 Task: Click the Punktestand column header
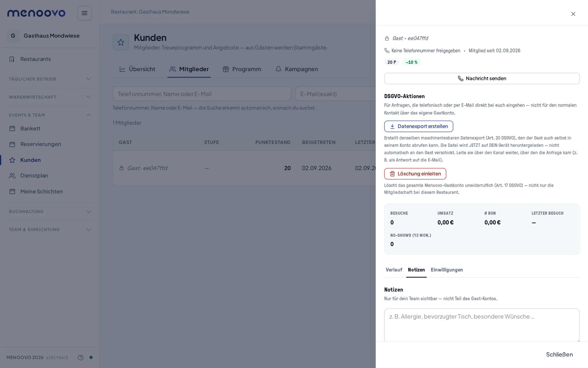273,142
